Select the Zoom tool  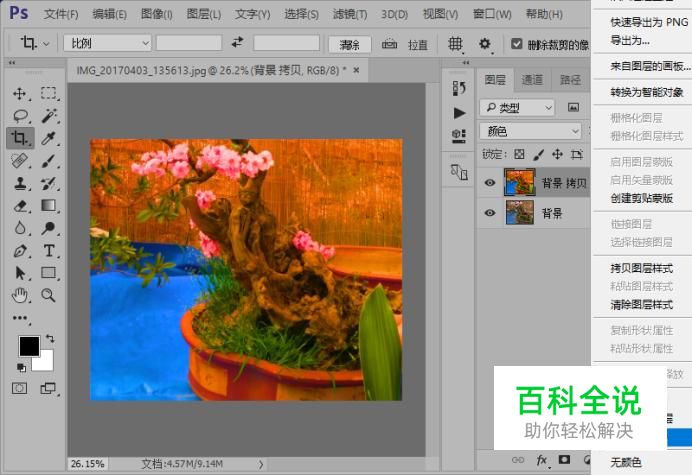click(x=49, y=295)
